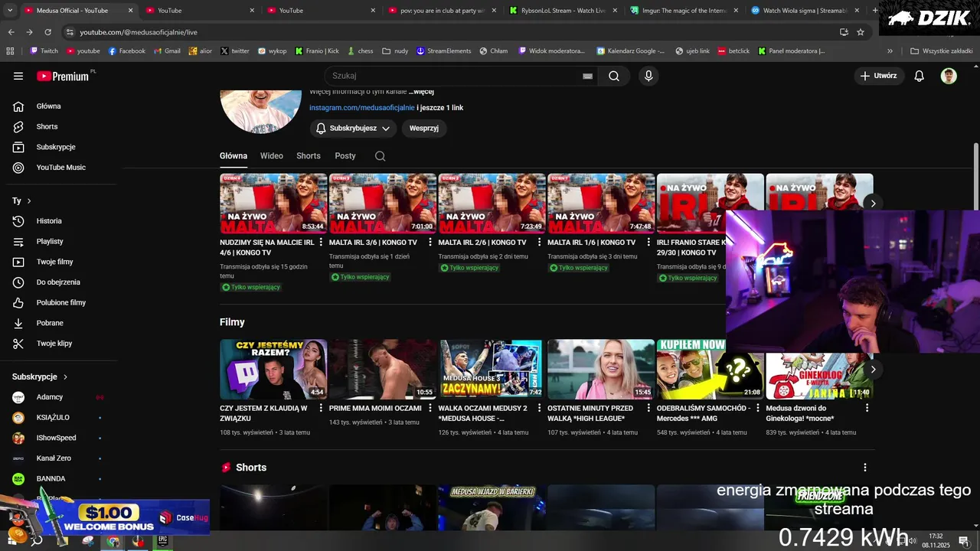Click the Wesprzyj button

coord(424,129)
